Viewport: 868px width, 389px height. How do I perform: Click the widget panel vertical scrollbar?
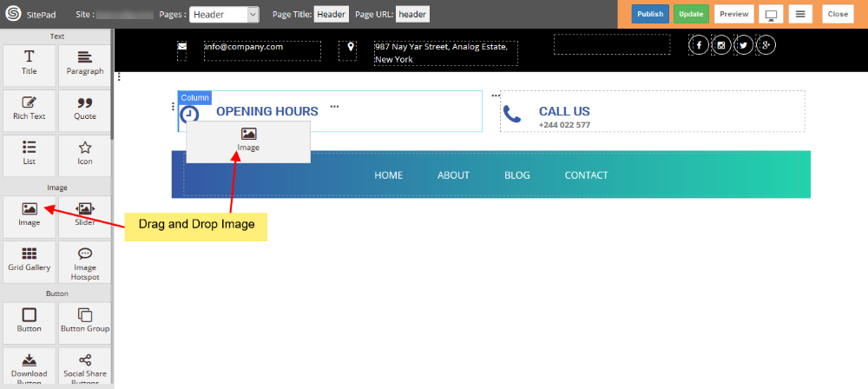click(x=112, y=87)
